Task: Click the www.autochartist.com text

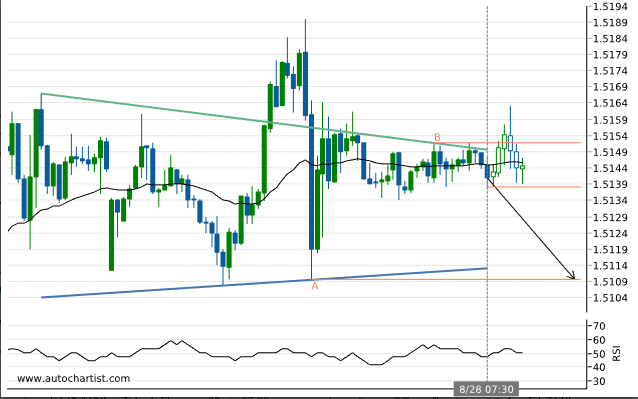Action: click(x=74, y=379)
